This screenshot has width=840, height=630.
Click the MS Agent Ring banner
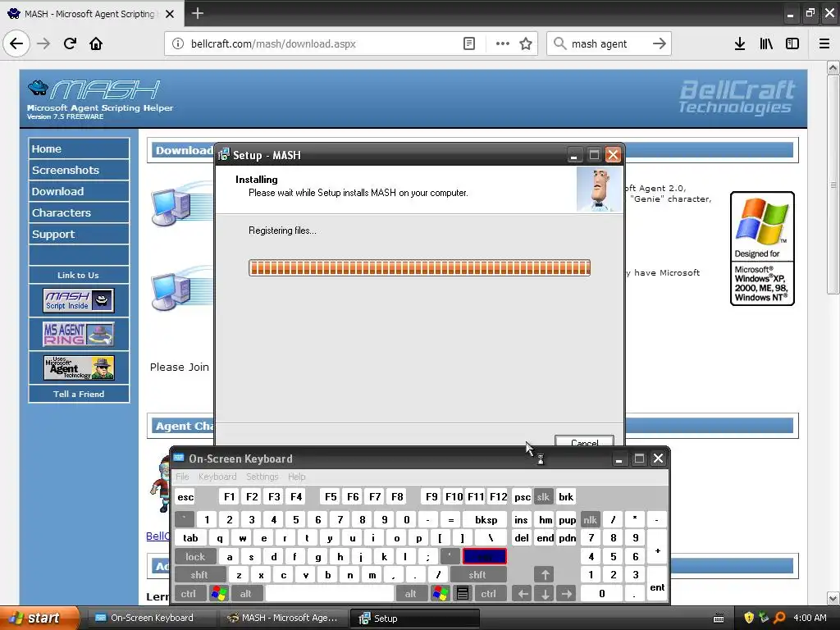[x=78, y=334]
